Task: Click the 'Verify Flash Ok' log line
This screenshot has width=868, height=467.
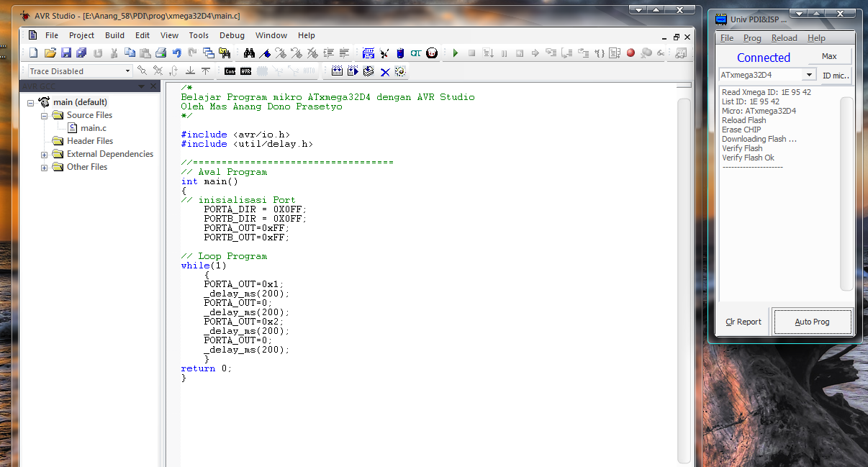Action: pos(748,158)
